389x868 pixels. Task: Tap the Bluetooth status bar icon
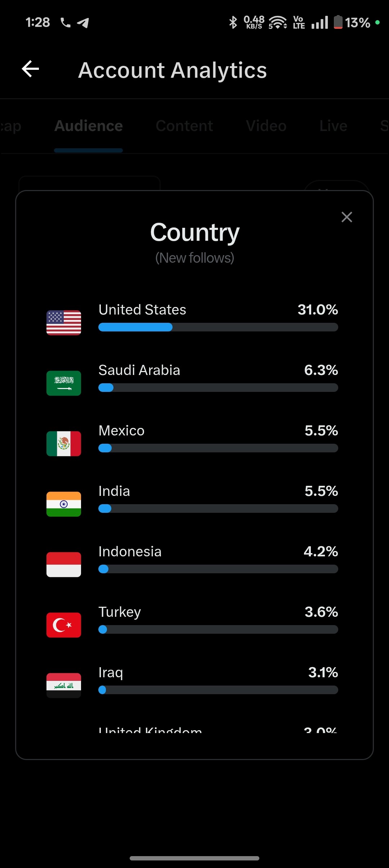point(233,22)
